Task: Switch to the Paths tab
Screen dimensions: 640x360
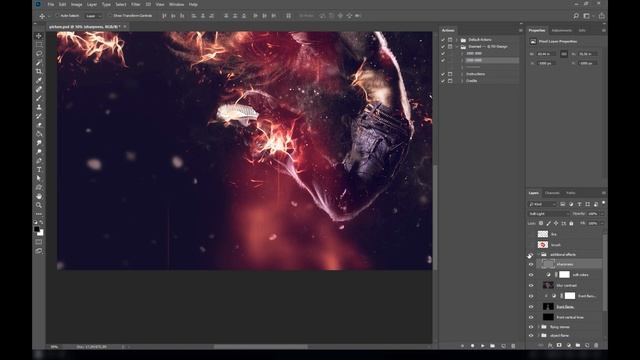Action: tap(571, 193)
